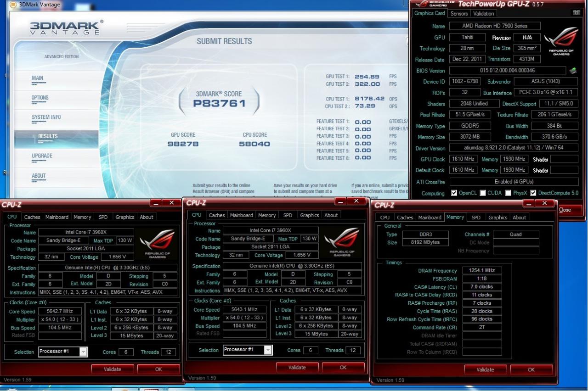Open Mainboard tab in left CPU-Z window
This screenshot has width=588, height=391.
[57, 217]
